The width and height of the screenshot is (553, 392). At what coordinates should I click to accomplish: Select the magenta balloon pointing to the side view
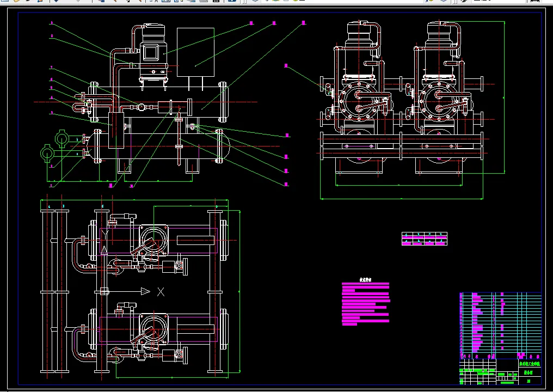286,66
